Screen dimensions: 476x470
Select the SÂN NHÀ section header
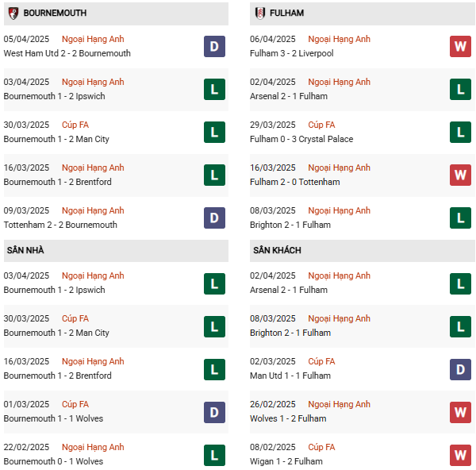tap(25, 250)
